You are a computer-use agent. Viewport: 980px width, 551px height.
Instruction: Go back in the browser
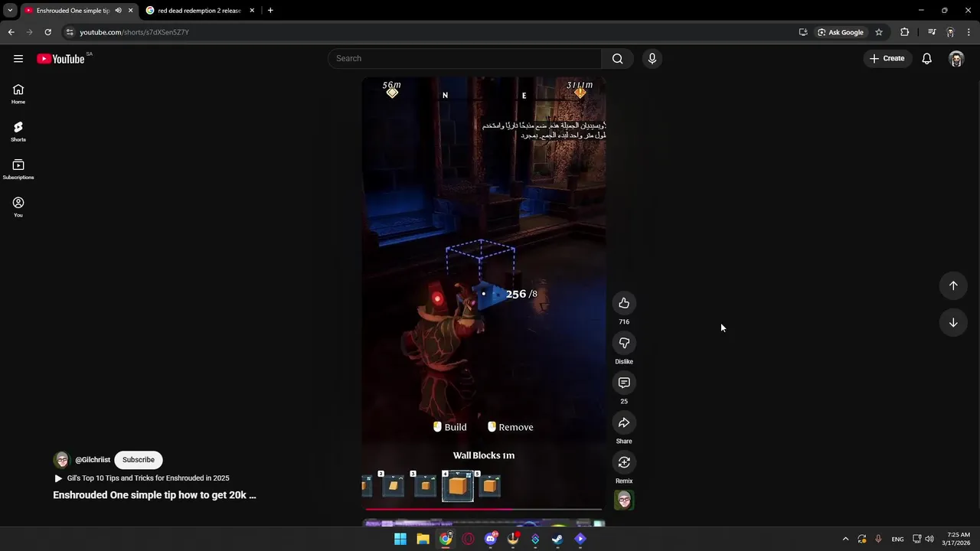(11, 32)
